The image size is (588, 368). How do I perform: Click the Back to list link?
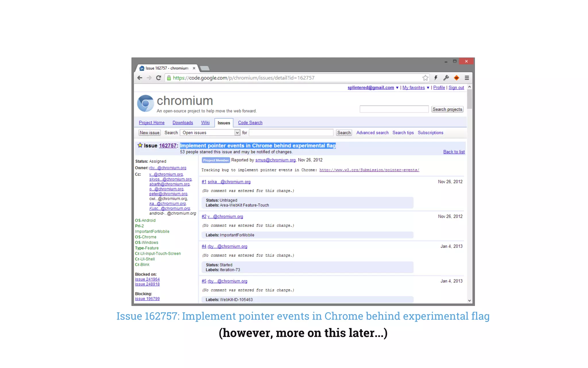(454, 152)
